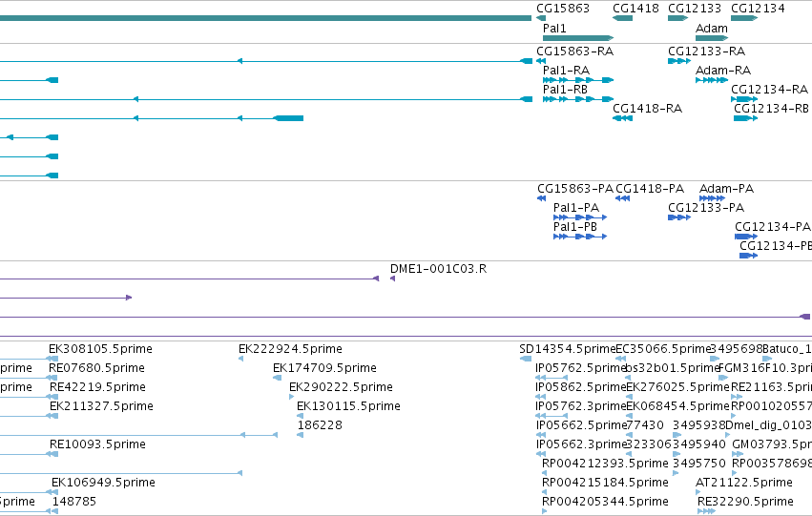812x516 pixels.
Task: Click the Pal1-RA transcript label
Action: coord(566,70)
